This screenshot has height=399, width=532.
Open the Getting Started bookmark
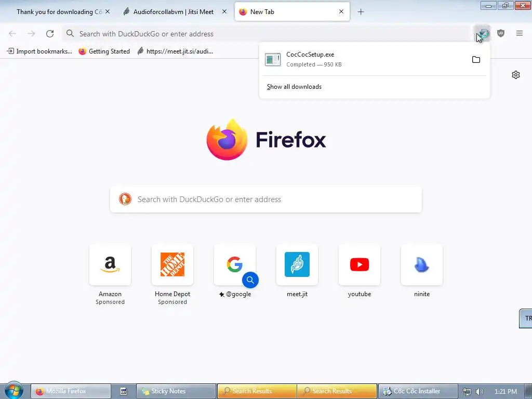pos(104,51)
